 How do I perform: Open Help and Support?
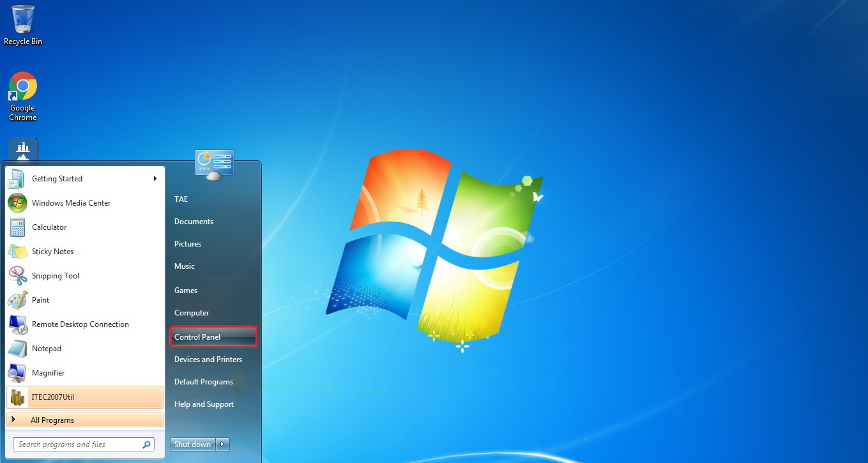pos(204,404)
